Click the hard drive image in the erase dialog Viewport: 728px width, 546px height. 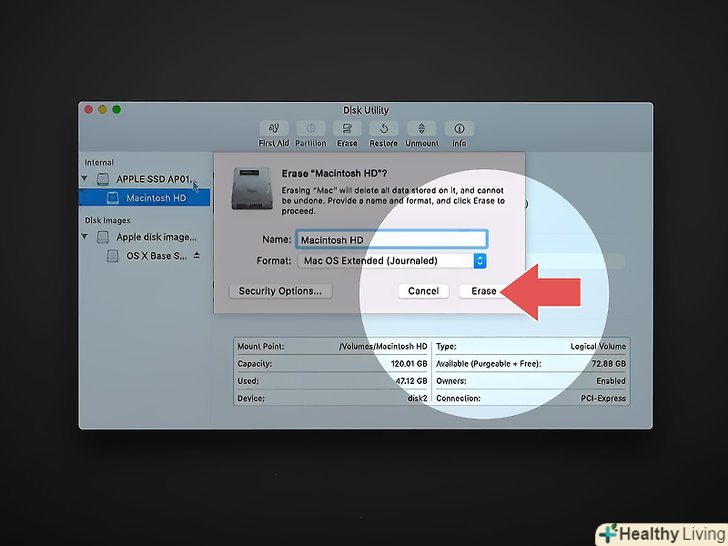click(x=252, y=188)
